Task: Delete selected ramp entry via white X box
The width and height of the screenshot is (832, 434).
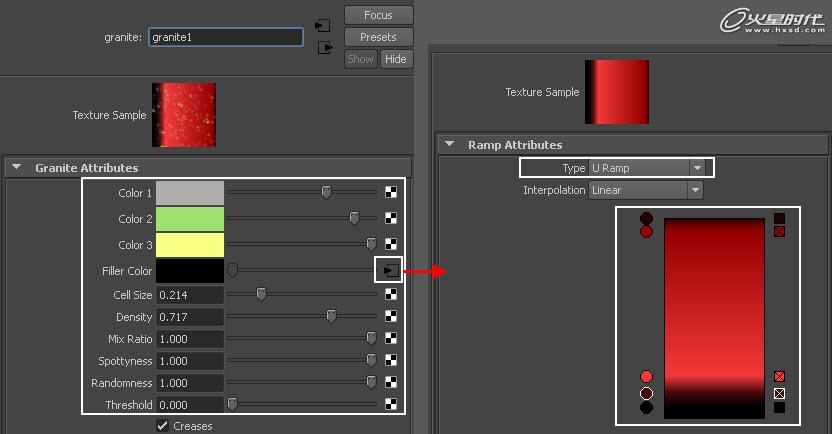Action: pos(779,393)
